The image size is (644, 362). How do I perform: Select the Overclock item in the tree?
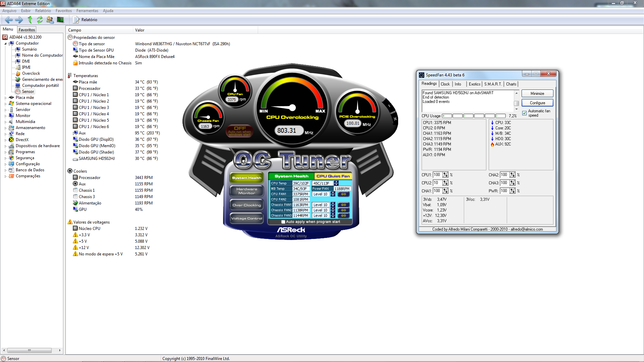(31, 73)
